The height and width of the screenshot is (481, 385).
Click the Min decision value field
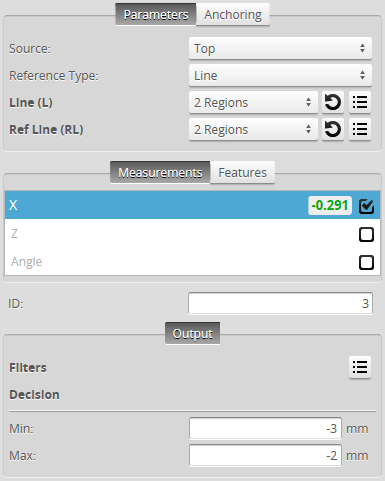pos(265,428)
